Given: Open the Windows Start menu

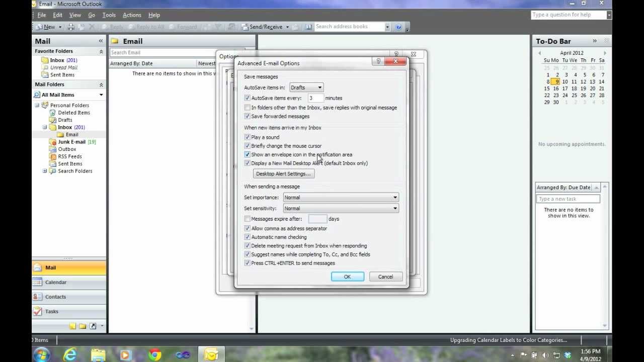Looking at the screenshot, I should 42,354.
